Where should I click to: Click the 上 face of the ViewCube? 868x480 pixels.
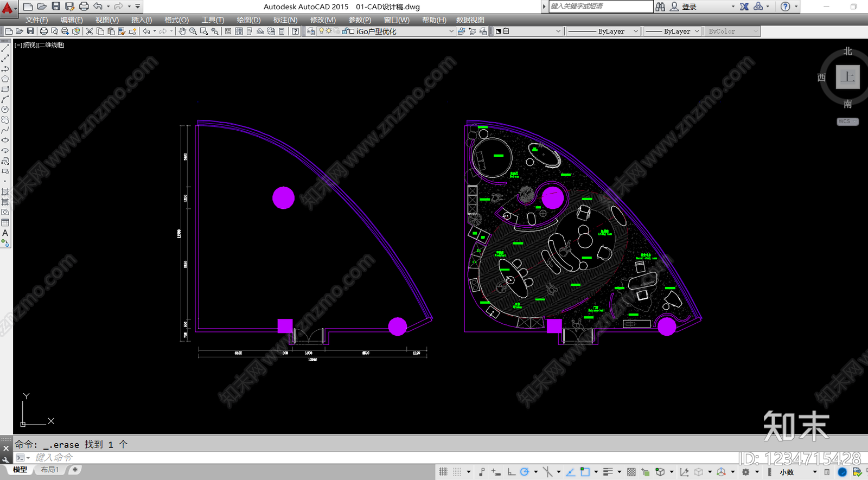pyautogui.click(x=847, y=76)
